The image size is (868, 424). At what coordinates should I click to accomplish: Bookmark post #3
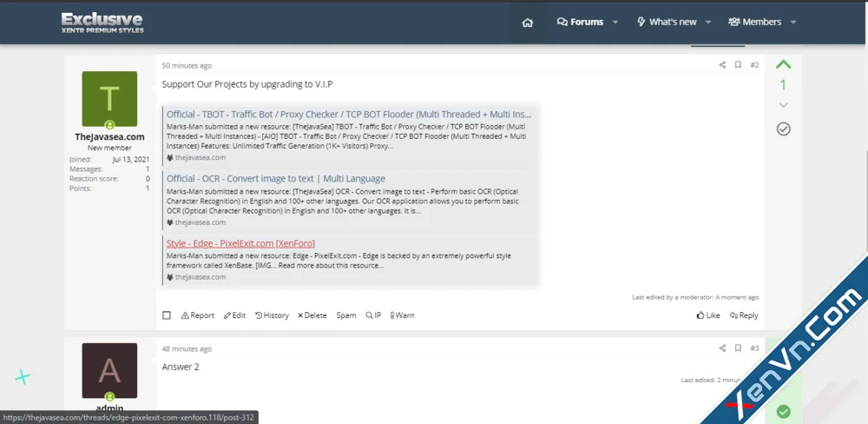[x=738, y=348]
